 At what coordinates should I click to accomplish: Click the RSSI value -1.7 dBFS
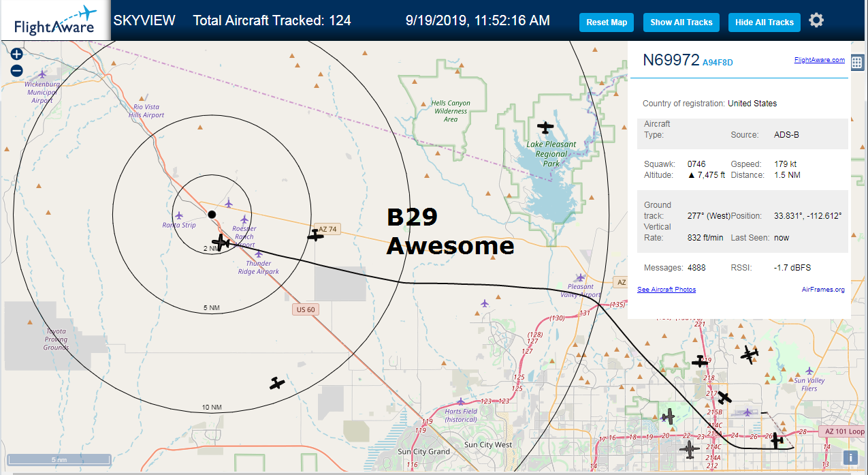click(794, 268)
